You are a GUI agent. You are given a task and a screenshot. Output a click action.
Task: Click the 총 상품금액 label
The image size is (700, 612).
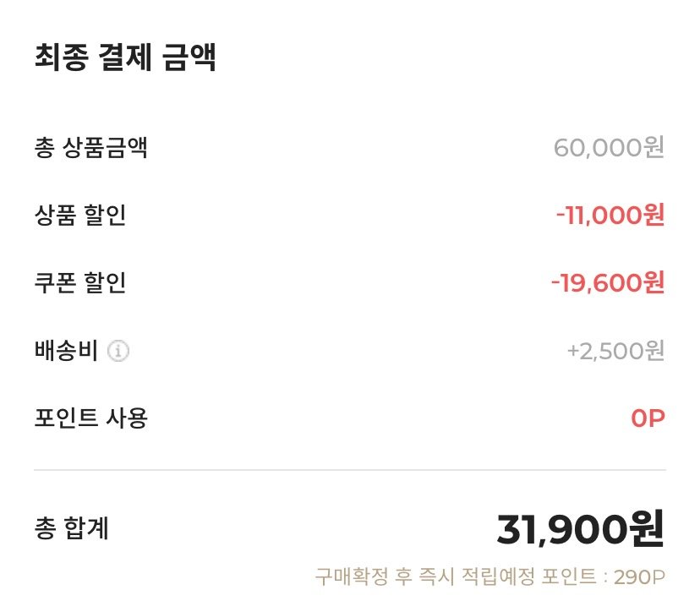click(91, 149)
